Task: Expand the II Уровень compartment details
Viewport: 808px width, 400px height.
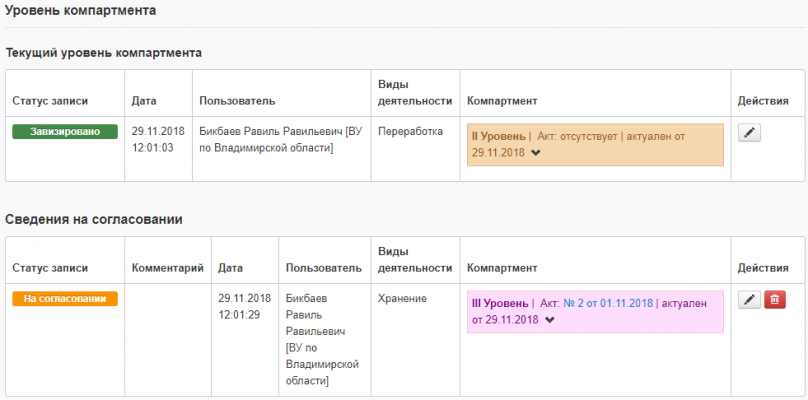Action: (536, 153)
